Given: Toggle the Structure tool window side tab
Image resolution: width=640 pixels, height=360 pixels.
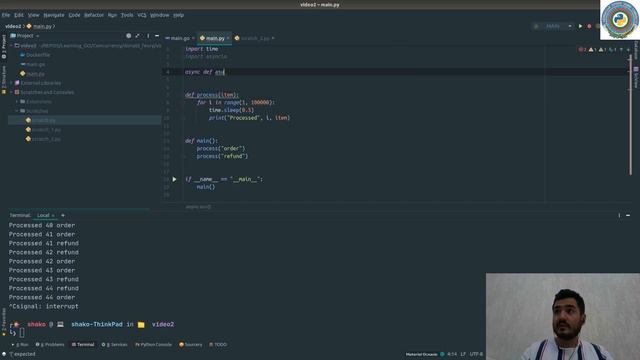Looking at the screenshot, I should click(x=4, y=80).
